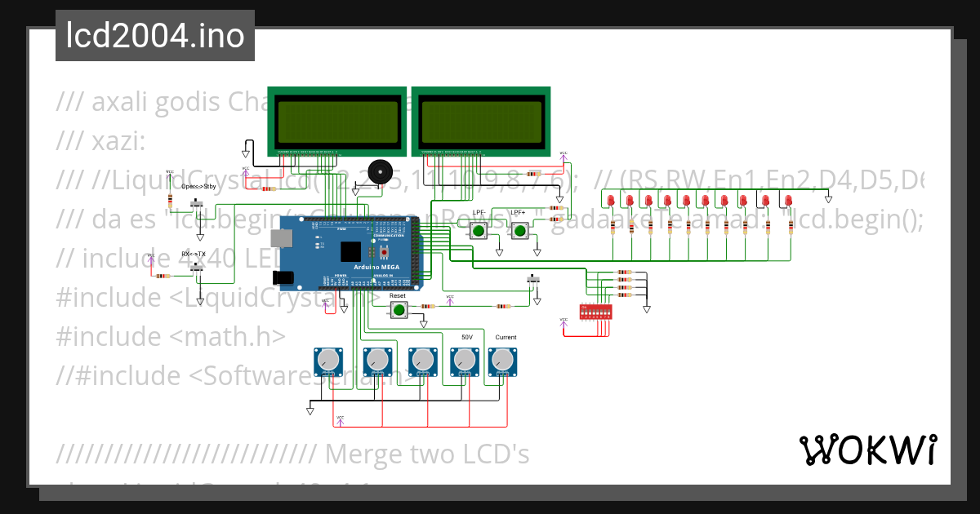Click the right LCD2004 display
This screenshot has width=980, height=514.
[x=482, y=121]
